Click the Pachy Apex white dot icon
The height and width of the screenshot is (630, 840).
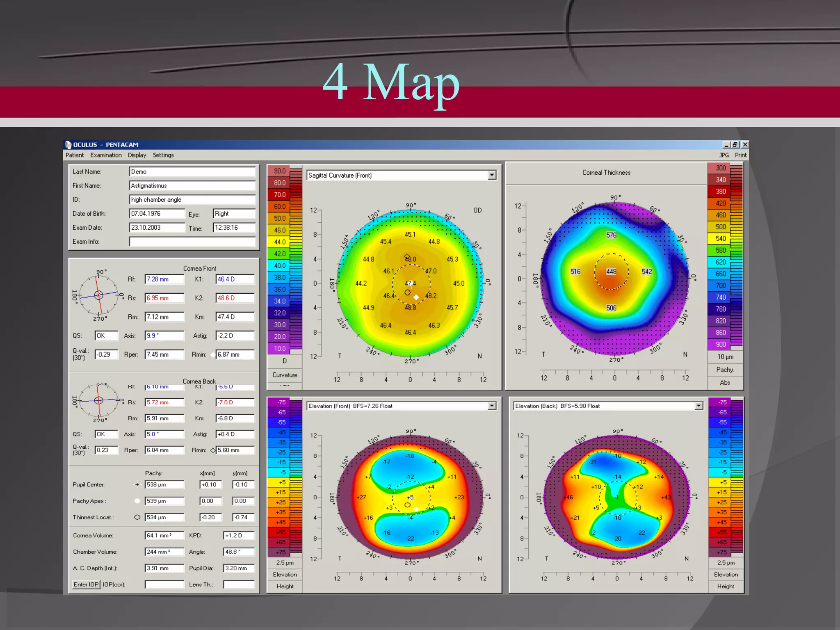[x=137, y=501]
